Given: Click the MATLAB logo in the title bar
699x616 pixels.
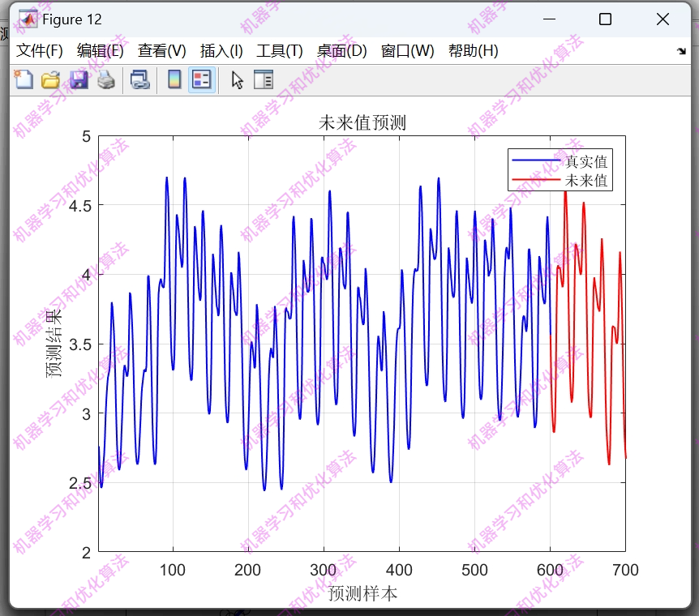Looking at the screenshot, I should [28, 19].
